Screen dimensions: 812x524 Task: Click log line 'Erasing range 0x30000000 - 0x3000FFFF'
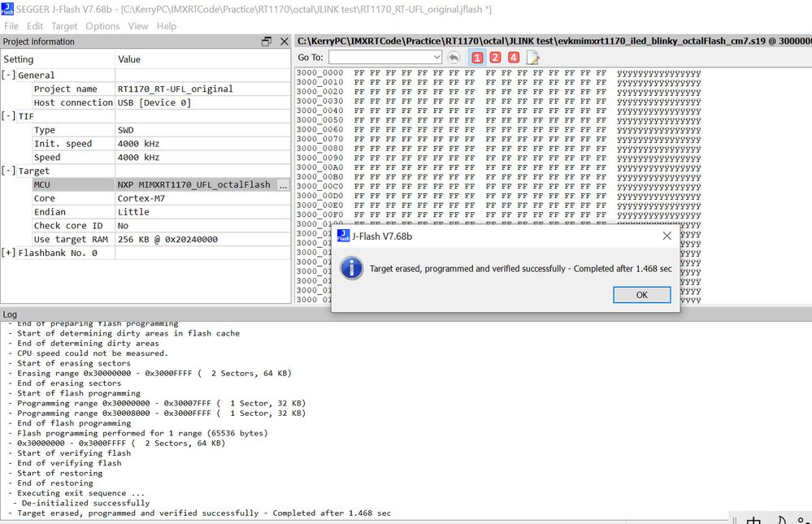[150, 374]
